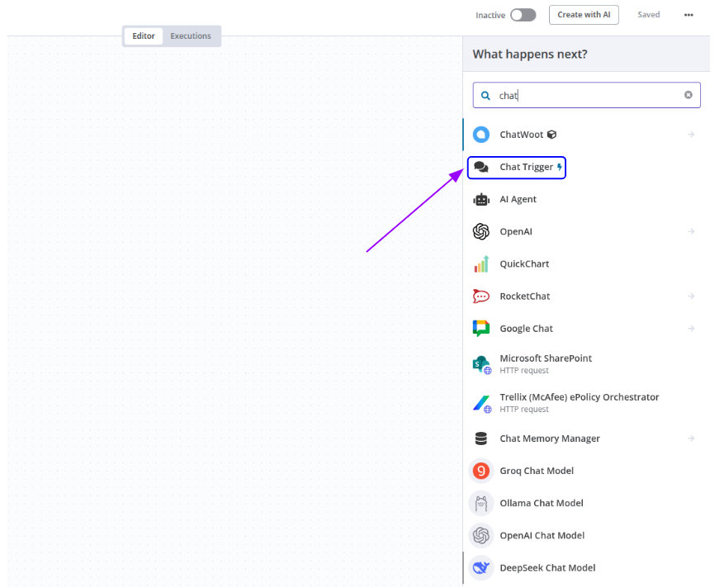Toggle the workflow Inactive switch

pos(523,15)
